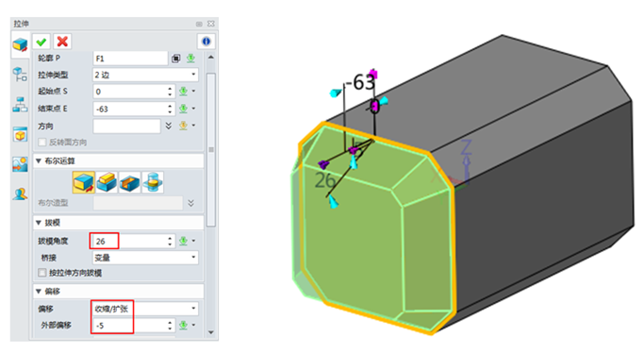Toggle the 按拉伸方向拔模 checkbox

41,273
